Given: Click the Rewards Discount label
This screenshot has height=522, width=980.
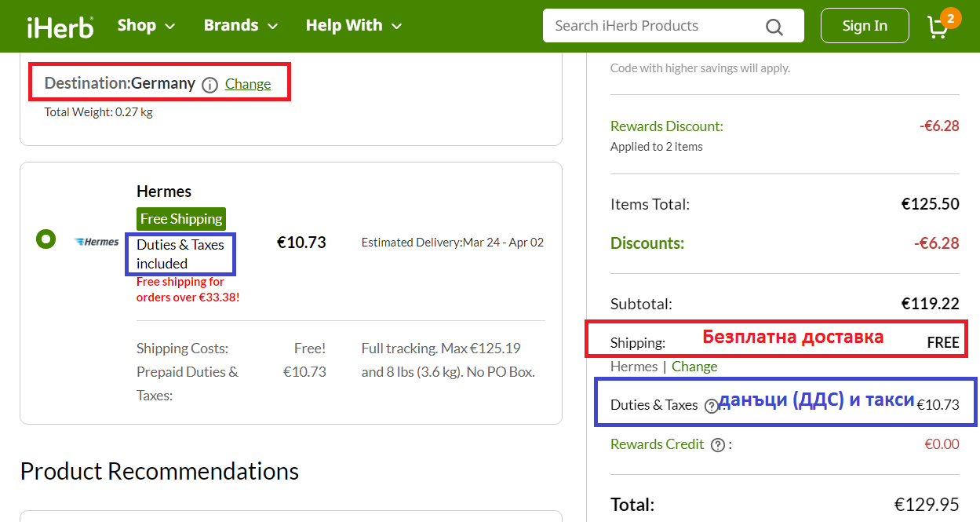Looking at the screenshot, I should point(666,126).
